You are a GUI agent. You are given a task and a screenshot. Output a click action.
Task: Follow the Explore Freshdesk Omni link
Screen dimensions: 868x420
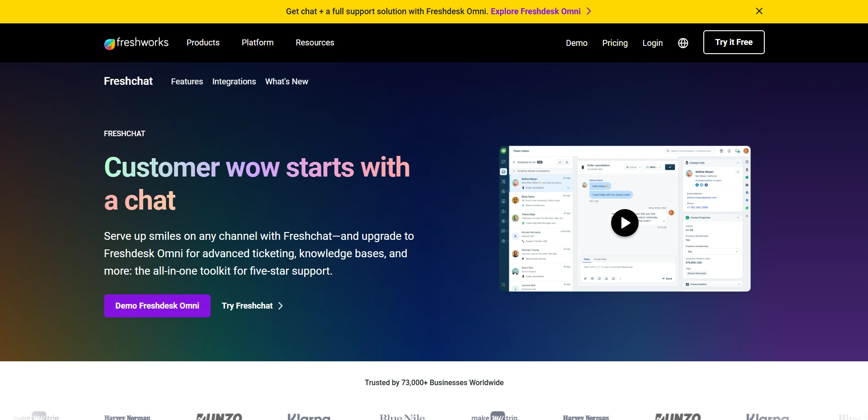[535, 11]
